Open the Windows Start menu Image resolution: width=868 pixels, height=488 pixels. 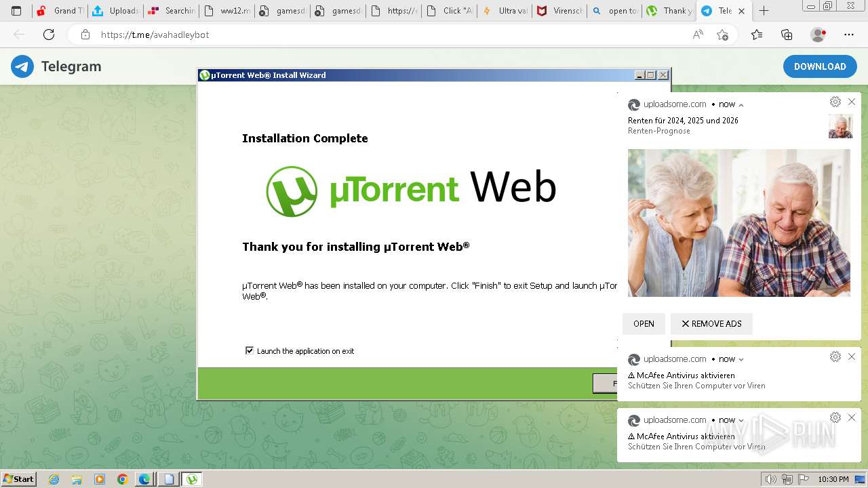pos(18,479)
